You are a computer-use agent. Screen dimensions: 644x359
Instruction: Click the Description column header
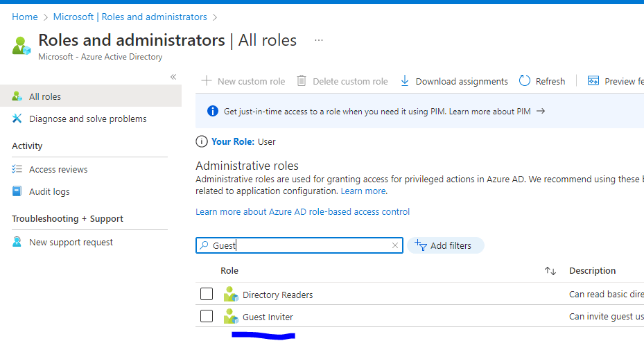(592, 271)
